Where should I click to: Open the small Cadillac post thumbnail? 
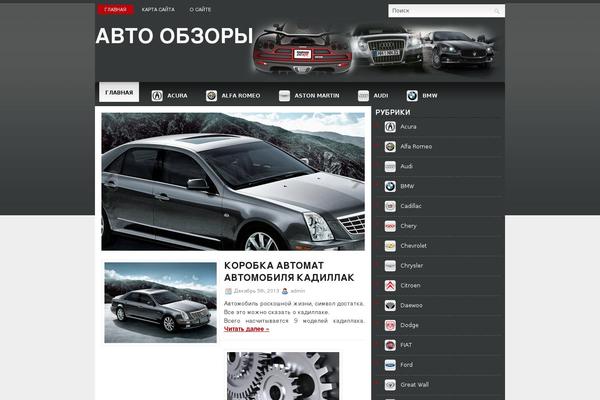[160, 302]
